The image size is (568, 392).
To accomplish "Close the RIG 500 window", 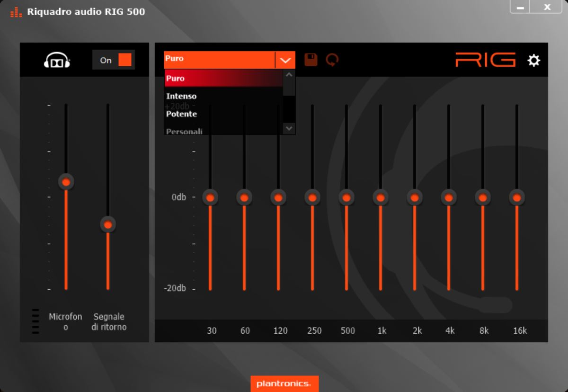I will click(547, 7).
